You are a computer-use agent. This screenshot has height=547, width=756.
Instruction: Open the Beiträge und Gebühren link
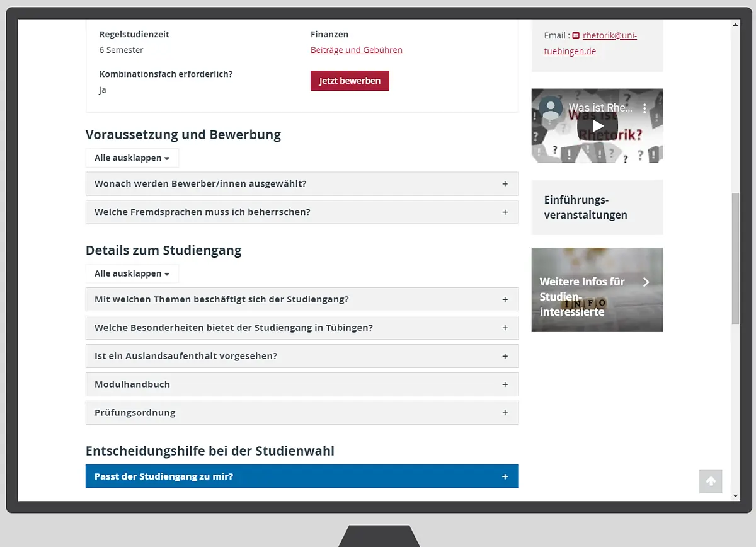pyautogui.click(x=357, y=50)
